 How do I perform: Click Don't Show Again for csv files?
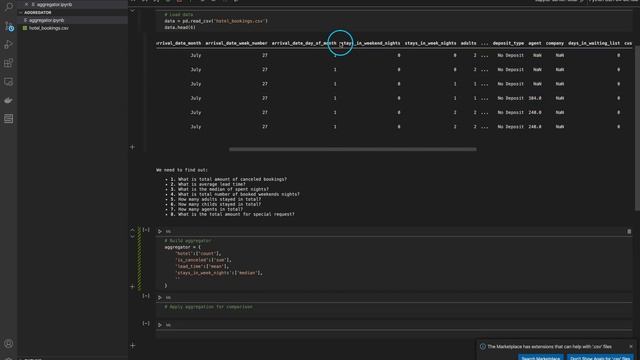pyautogui.click(x=600, y=358)
